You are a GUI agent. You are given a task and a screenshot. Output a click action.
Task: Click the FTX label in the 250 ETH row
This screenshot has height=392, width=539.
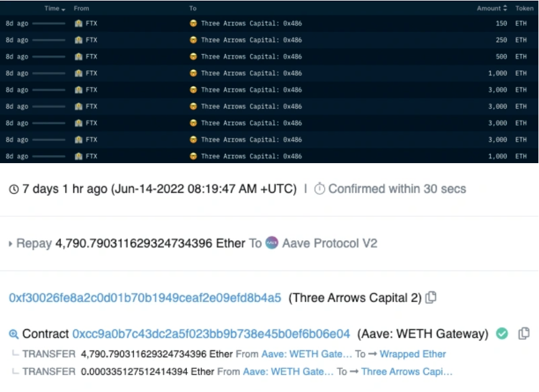pos(91,40)
